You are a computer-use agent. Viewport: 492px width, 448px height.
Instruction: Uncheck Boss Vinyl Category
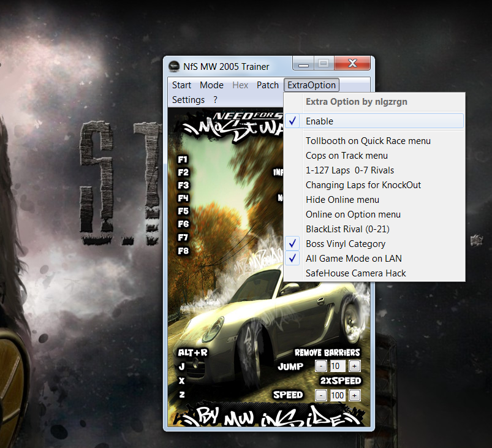coord(374,244)
